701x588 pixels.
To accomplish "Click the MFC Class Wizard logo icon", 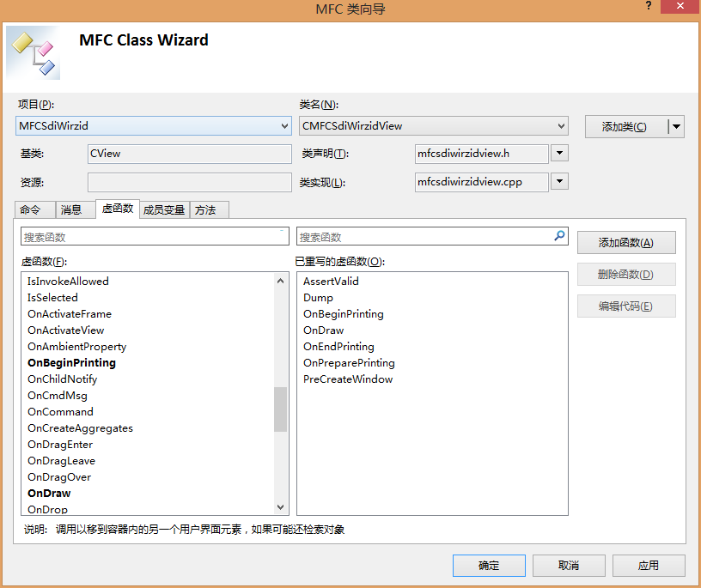I will [34, 53].
